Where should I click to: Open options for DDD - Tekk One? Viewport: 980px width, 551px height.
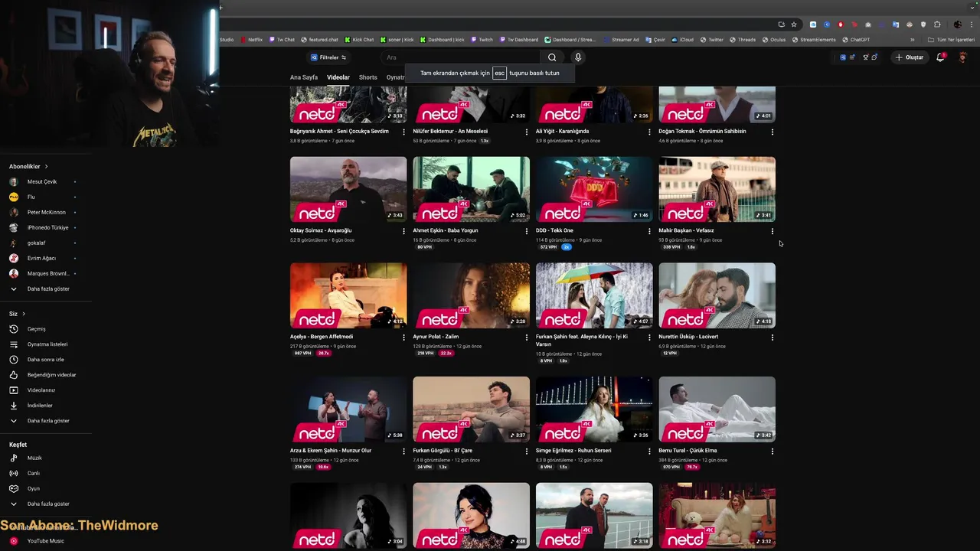[649, 230]
